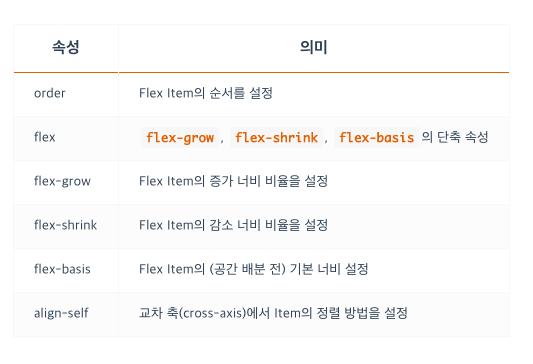Click 'Flex Item의 감소 너비 비율을 설정'

point(234,225)
